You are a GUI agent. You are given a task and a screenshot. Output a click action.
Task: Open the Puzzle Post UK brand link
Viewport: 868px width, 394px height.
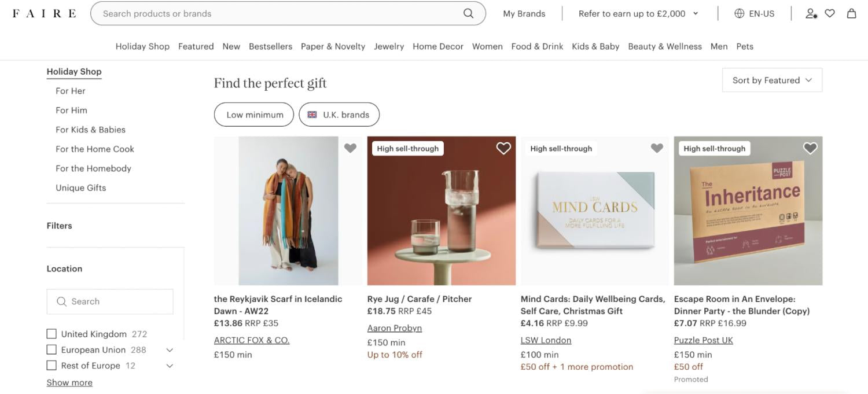pos(703,340)
